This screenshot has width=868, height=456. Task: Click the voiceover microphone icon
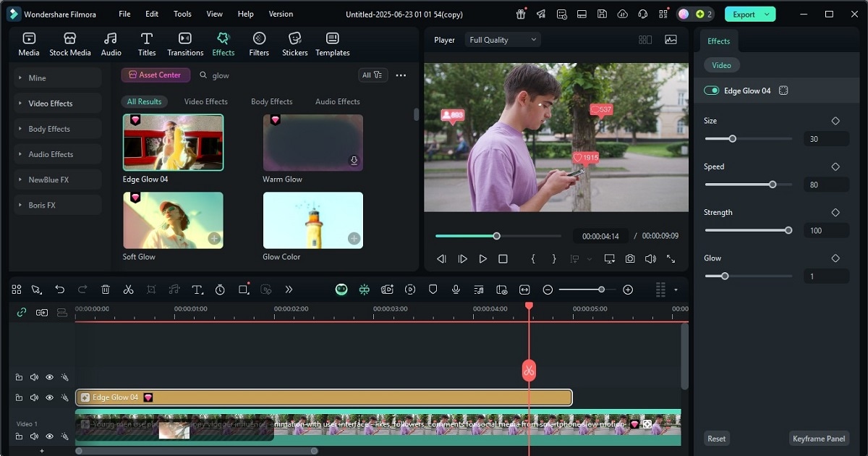(456, 290)
